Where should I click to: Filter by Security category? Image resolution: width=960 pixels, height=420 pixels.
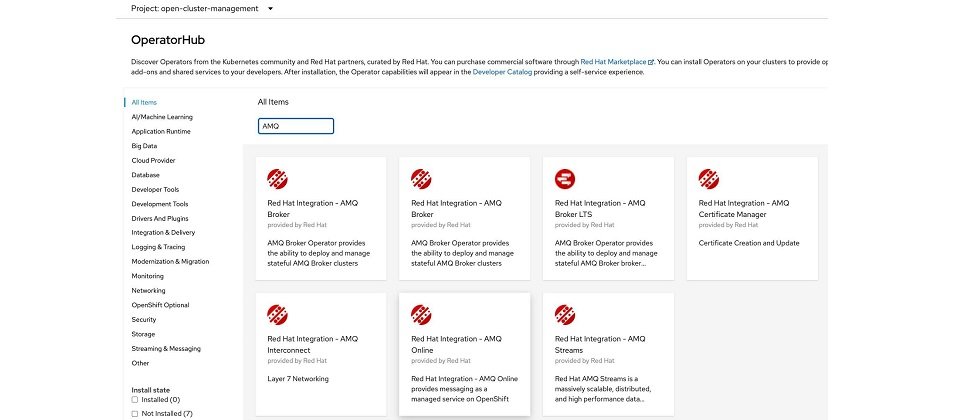tap(144, 320)
